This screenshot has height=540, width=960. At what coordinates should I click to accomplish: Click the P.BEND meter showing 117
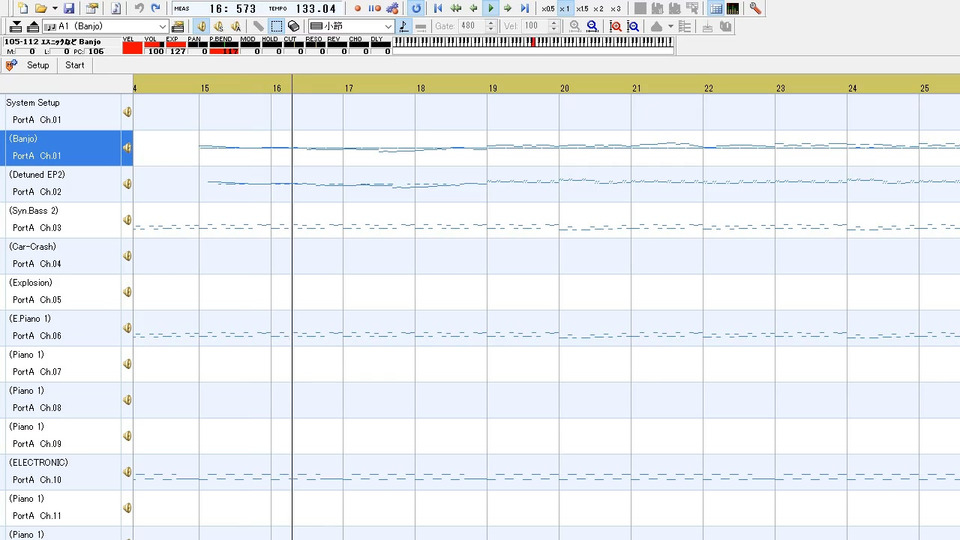pyautogui.click(x=223, y=46)
